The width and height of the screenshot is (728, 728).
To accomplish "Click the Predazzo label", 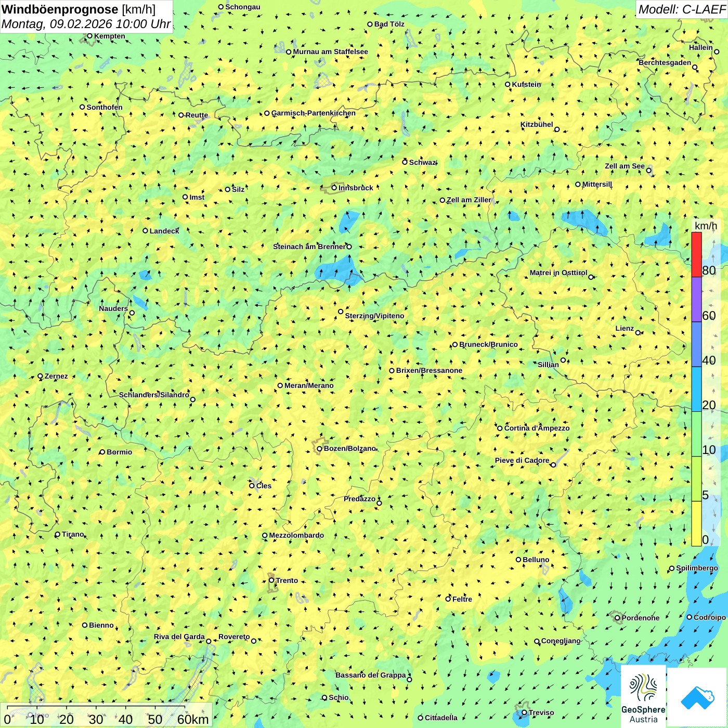I will pyautogui.click(x=359, y=499).
